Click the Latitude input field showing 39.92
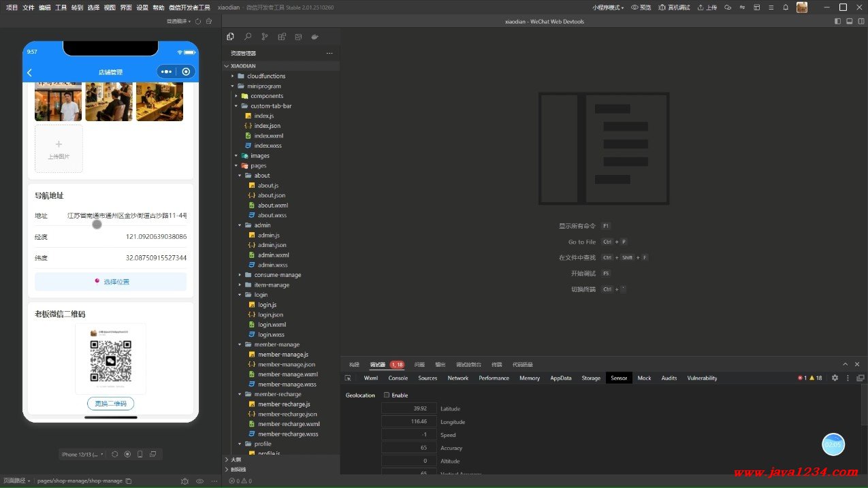The width and height of the screenshot is (868, 488). tap(408, 408)
